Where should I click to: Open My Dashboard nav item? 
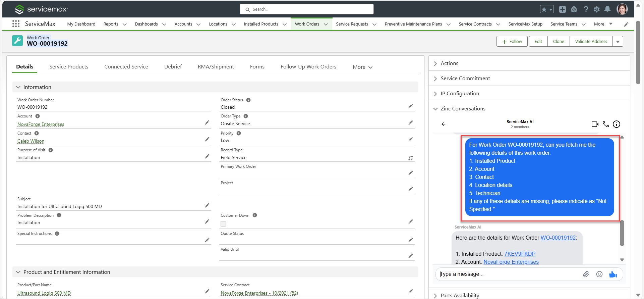[x=81, y=24]
